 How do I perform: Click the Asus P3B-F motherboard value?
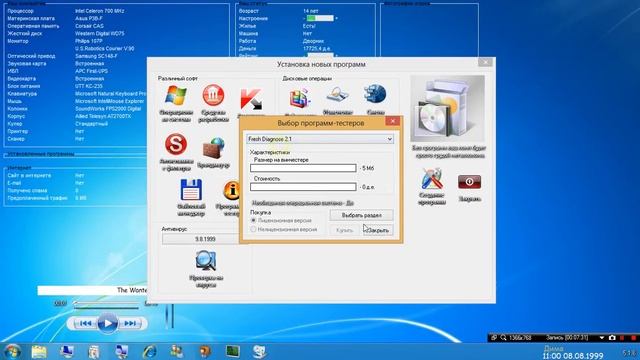click(x=89, y=18)
